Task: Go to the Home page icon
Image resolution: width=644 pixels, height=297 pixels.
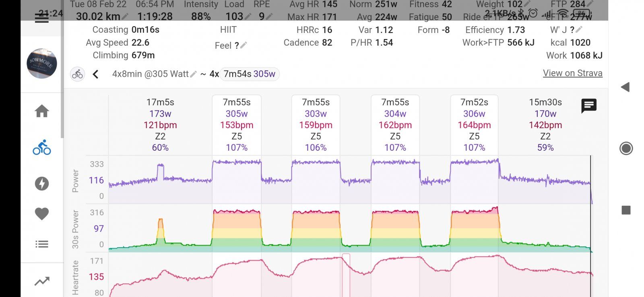Action: (x=42, y=111)
